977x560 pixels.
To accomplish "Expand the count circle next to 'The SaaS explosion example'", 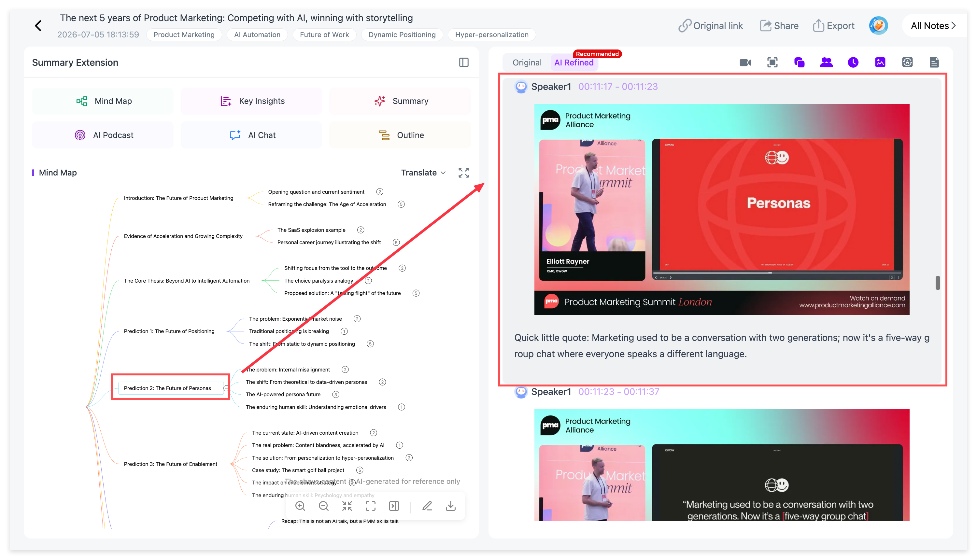I will pyautogui.click(x=361, y=230).
